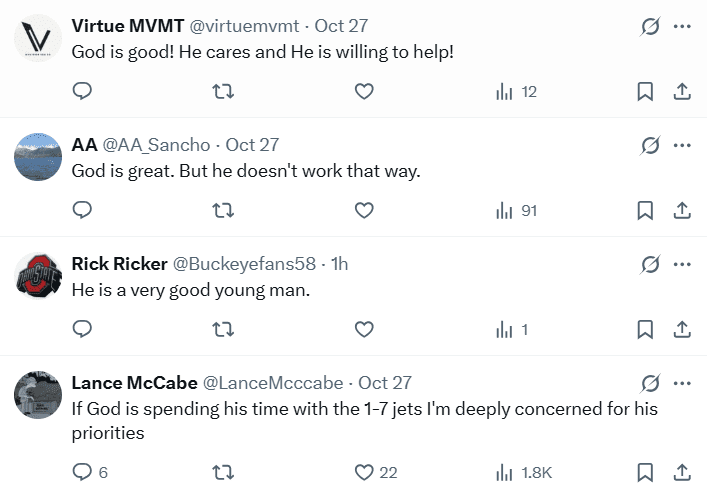Bookmark AA's tweet
Image resolution: width=707 pixels, height=498 pixels.
pos(645,210)
